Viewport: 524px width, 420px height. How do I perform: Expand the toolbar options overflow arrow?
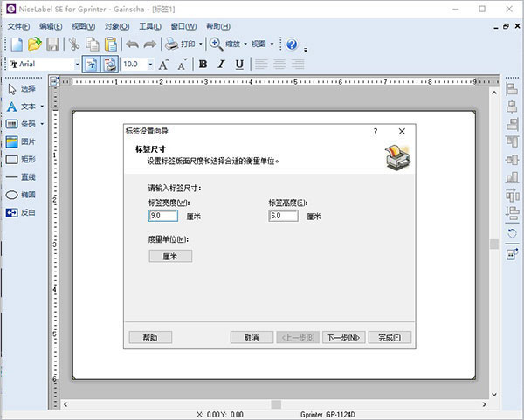[306, 50]
